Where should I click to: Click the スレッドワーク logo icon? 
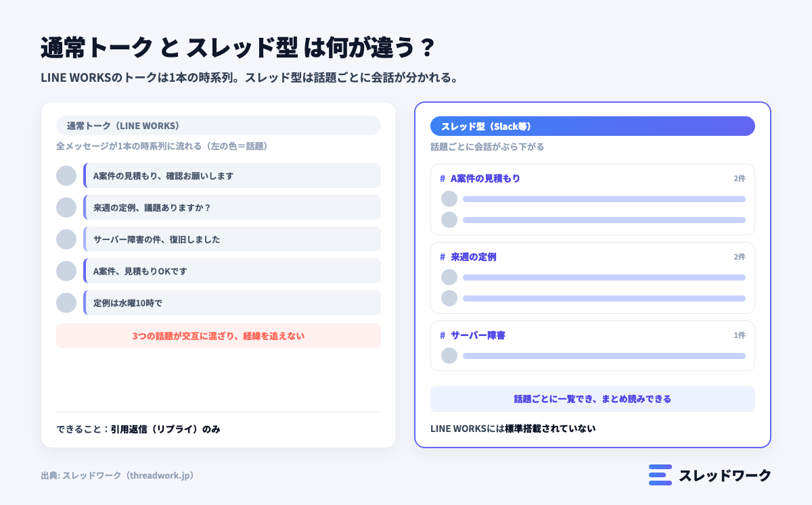click(660, 475)
